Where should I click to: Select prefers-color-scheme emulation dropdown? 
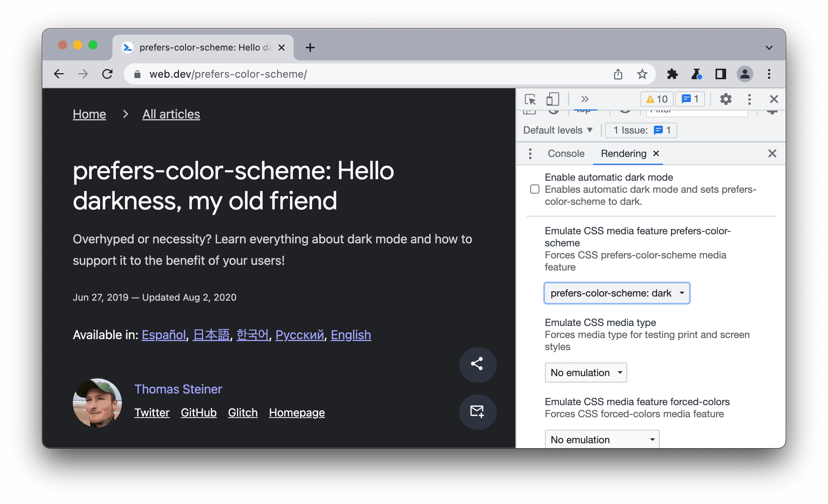(x=615, y=292)
